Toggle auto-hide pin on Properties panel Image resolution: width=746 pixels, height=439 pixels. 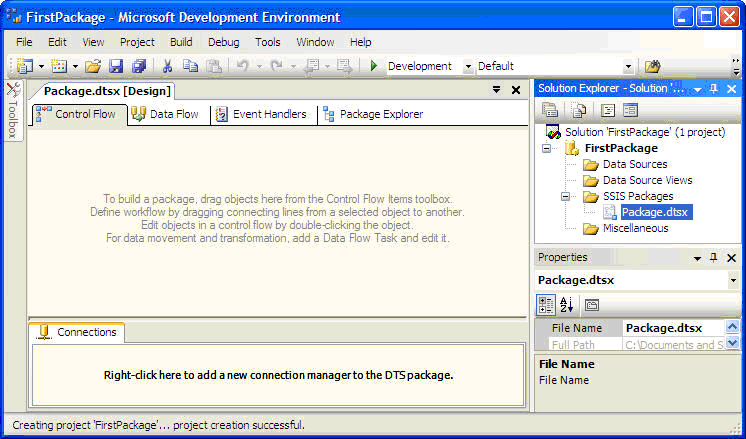point(714,257)
